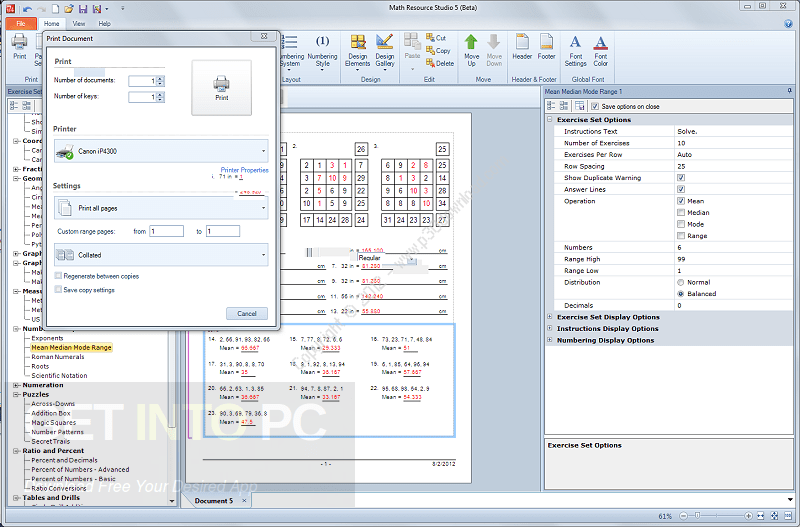Open the Printer Properties link
Viewport: 800px width, 527px height.
(x=244, y=170)
